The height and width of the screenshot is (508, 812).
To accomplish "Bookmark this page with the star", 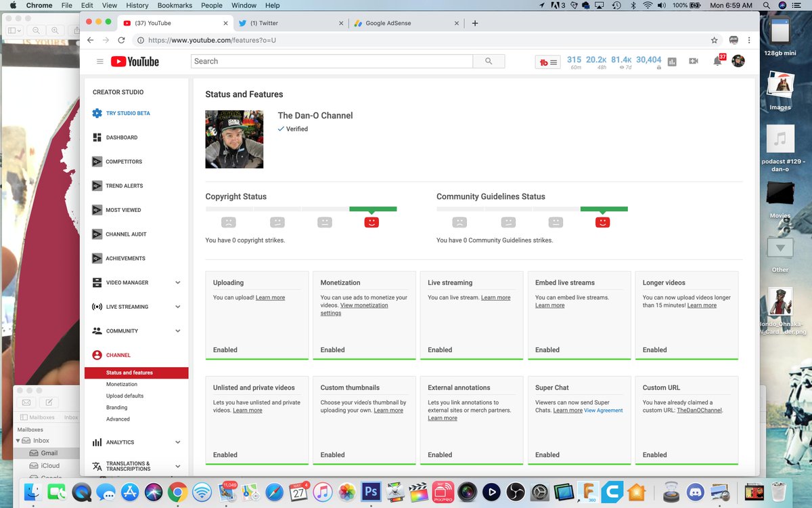I will pyautogui.click(x=714, y=40).
